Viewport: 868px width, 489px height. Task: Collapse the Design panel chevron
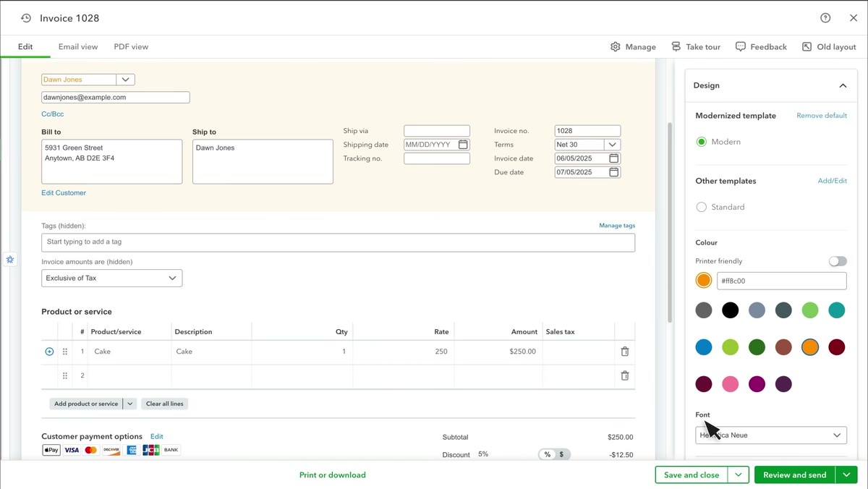coord(843,85)
